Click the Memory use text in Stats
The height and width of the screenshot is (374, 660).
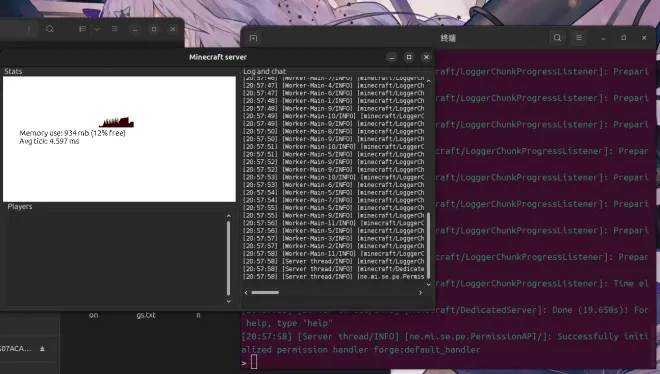click(72, 133)
